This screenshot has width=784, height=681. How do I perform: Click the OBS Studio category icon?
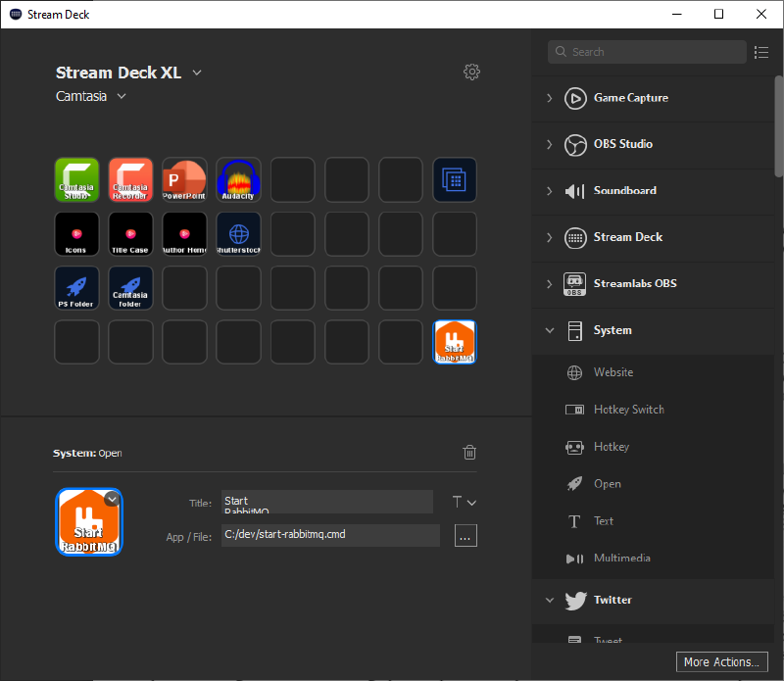point(575,145)
